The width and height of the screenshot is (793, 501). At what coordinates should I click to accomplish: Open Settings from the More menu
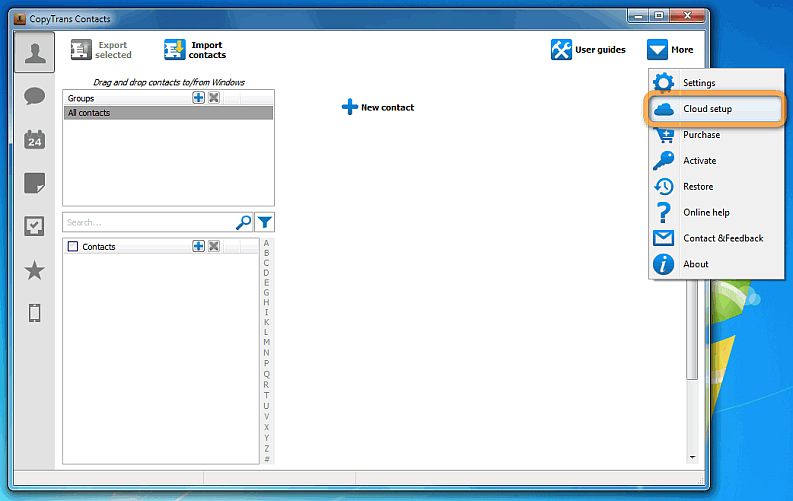tap(698, 82)
